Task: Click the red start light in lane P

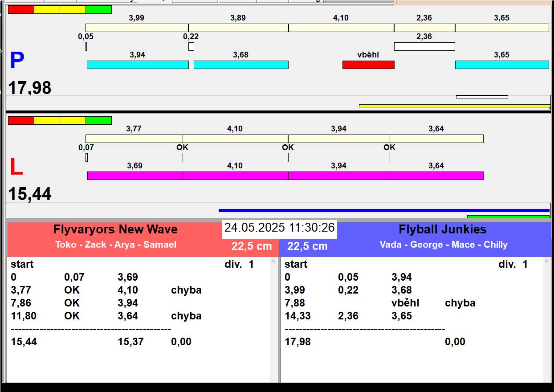Action: pyautogui.click(x=21, y=9)
